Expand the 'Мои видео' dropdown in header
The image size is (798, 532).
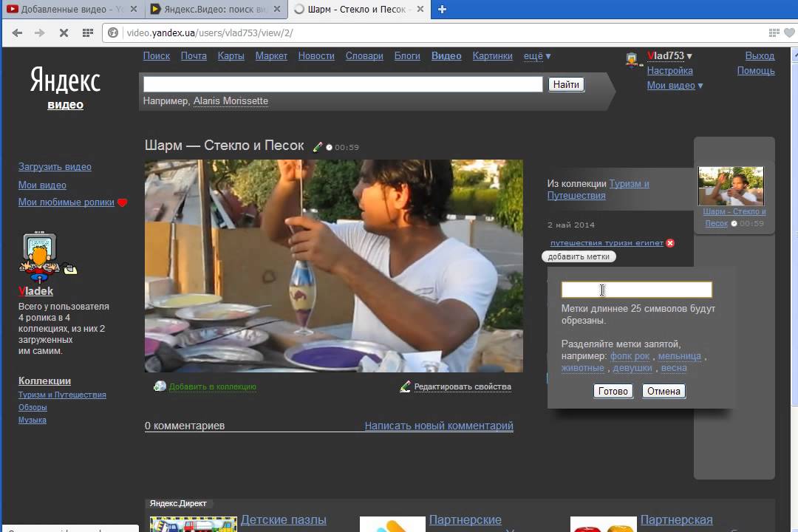point(675,86)
